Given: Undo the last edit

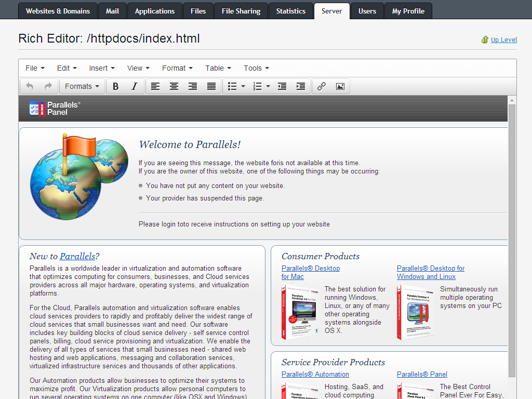Looking at the screenshot, I should click(x=30, y=86).
